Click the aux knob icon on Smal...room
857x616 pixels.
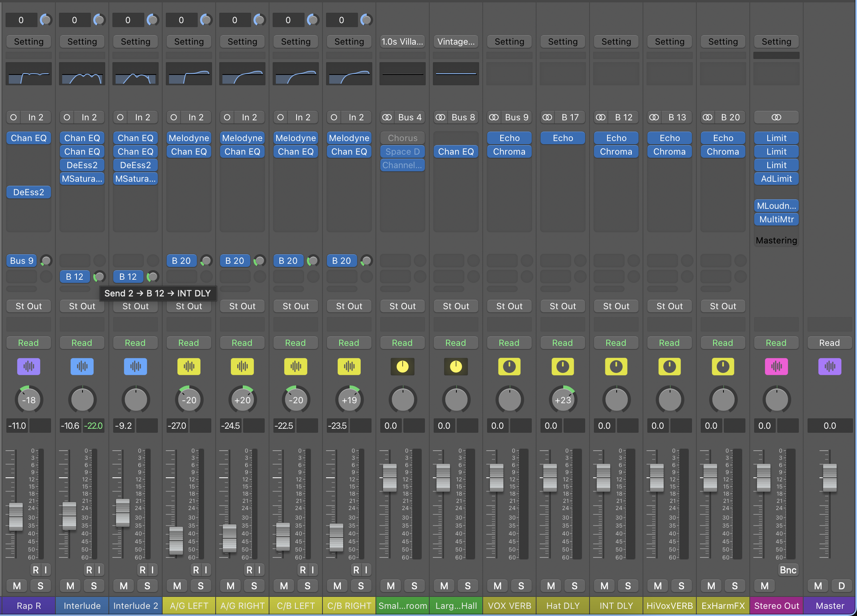(403, 366)
